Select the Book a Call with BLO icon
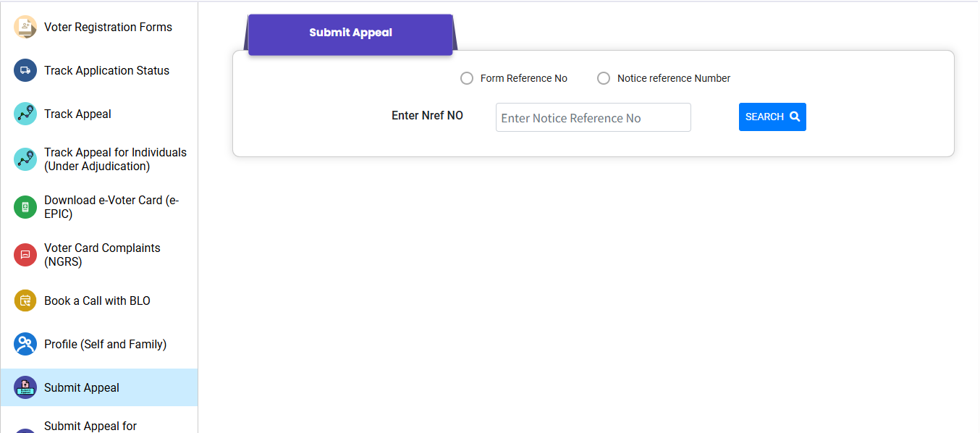Viewport: 980px width, 433px height. coord(25,300)
